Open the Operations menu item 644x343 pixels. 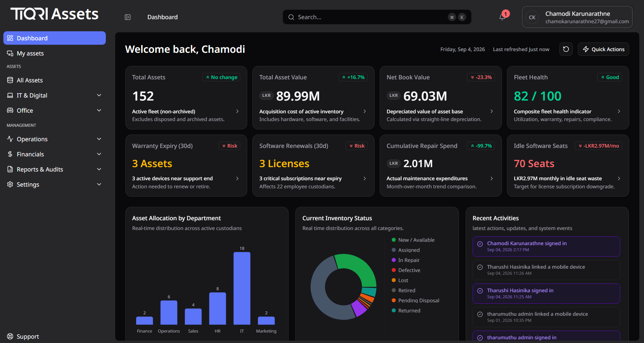coord(54,139)
